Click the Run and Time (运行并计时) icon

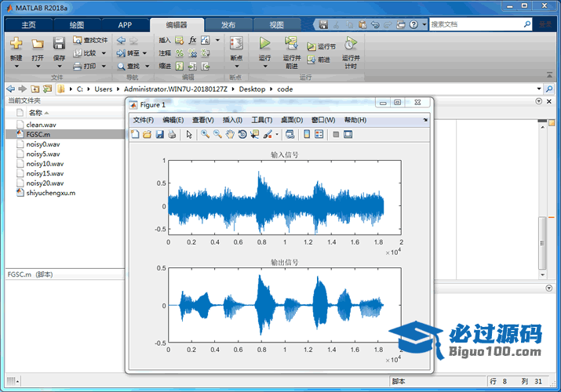click(x=351, y=44)
